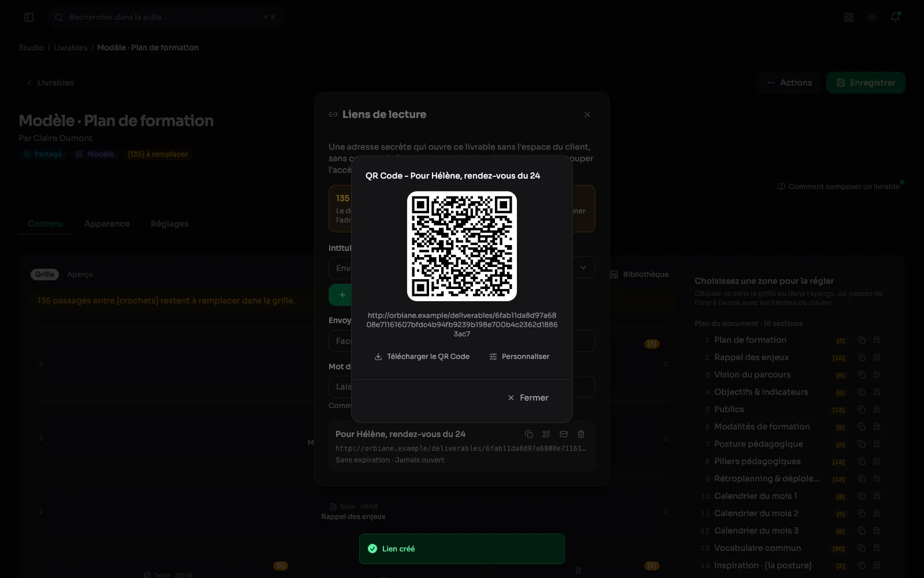Image resolution: width=924 pixels, height=578 pixels.
Task: Select section Plan de formation
Action: 750,340
